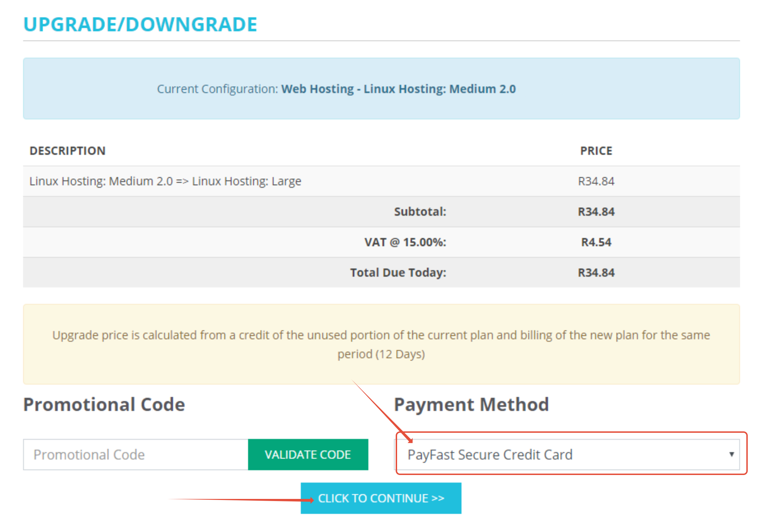Click the UPGRADE/DOWNGRADE page heading
The image size is (759, 532).
pos(140,25)
